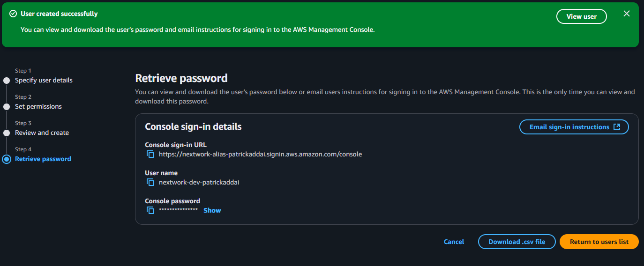644x266 pixels.
Task: Click the View user button
Action: [581, 16]
